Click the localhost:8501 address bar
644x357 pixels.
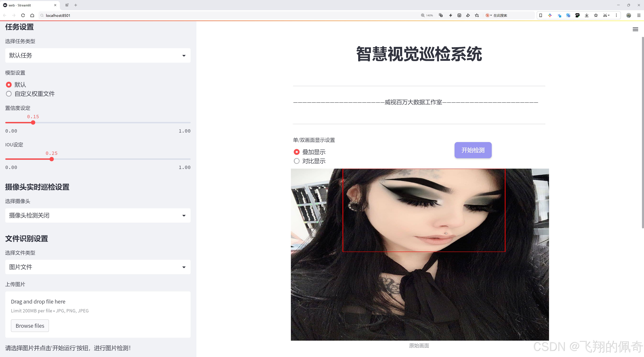[225, 15]
